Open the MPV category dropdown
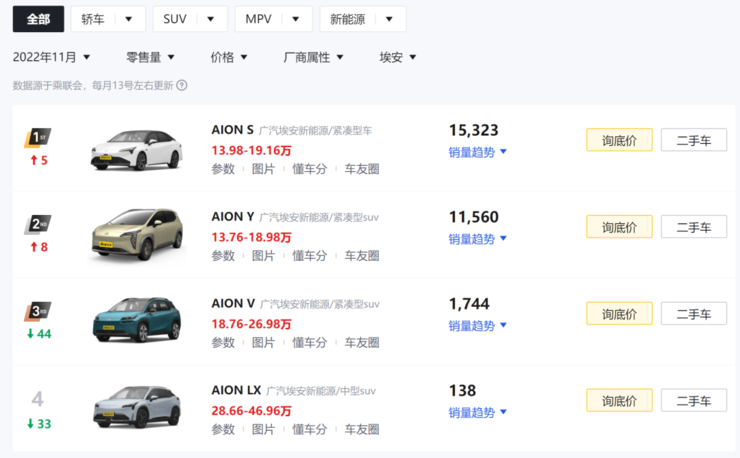The image size is (740, 458). [x=273, y=19]
